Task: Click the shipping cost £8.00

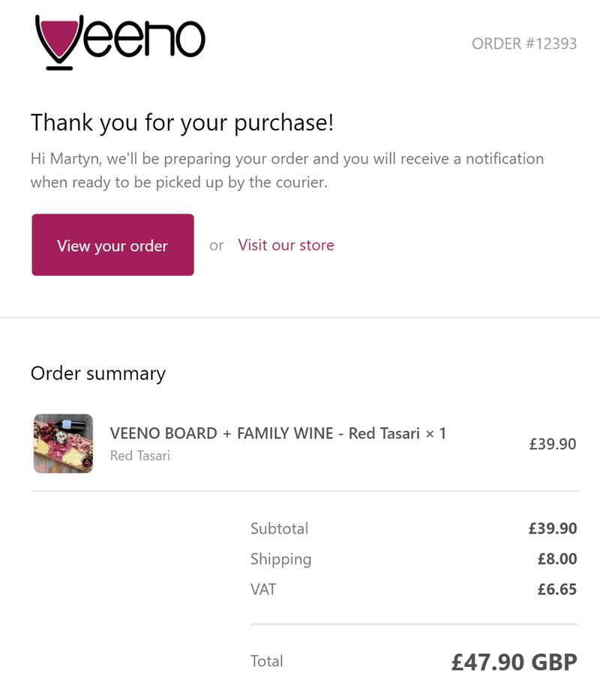Action: 556,559
